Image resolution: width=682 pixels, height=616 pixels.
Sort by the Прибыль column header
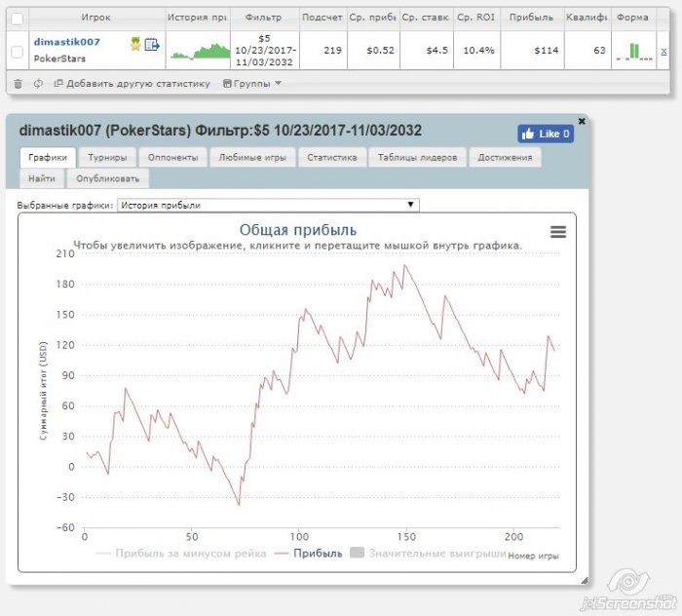click(531, 18)
